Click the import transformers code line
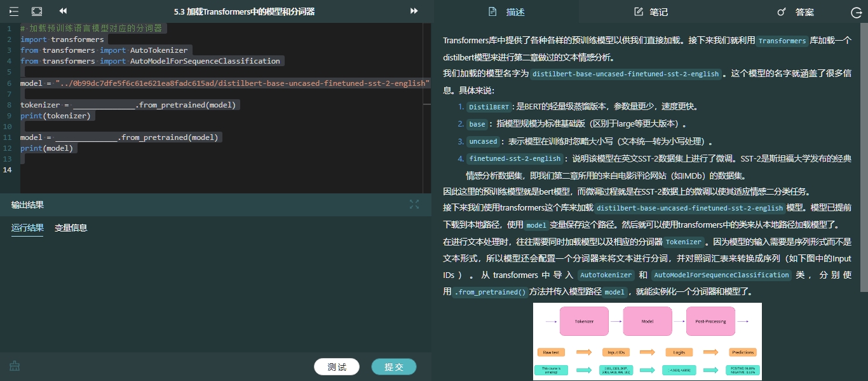 (x=62, y=39)
